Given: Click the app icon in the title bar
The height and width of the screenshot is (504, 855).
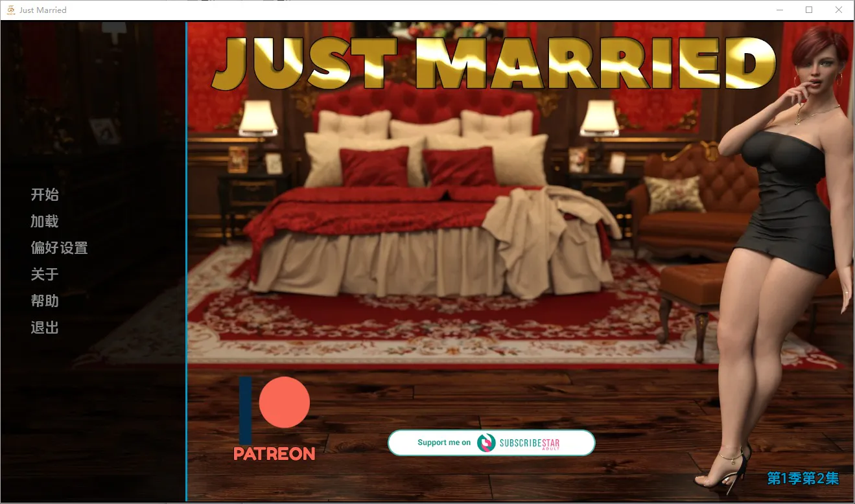Looking at the screenshot, I should tap(10, 10).
